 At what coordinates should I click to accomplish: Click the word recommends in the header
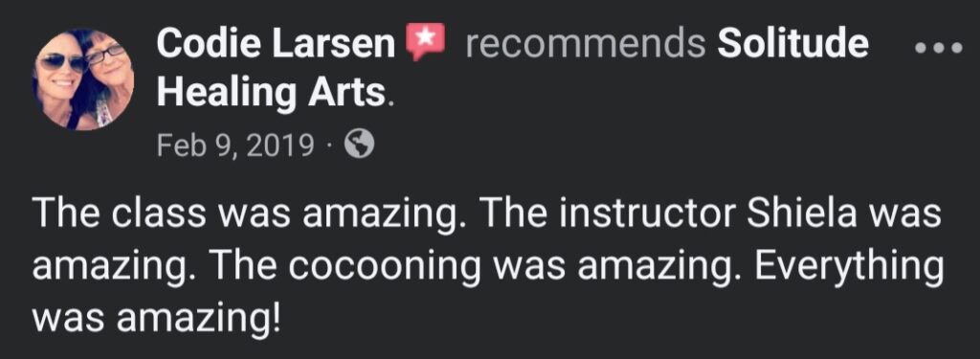click(586, 43)
